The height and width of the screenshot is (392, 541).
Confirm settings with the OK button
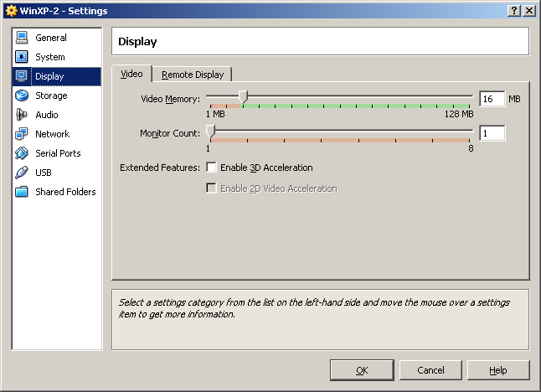[x=362, y=370]
